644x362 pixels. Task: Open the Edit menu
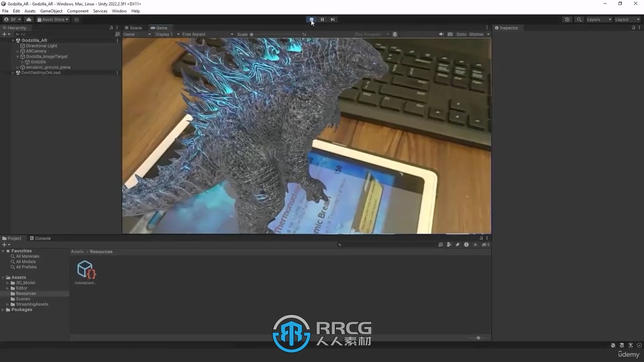click(x=17, y=11)
